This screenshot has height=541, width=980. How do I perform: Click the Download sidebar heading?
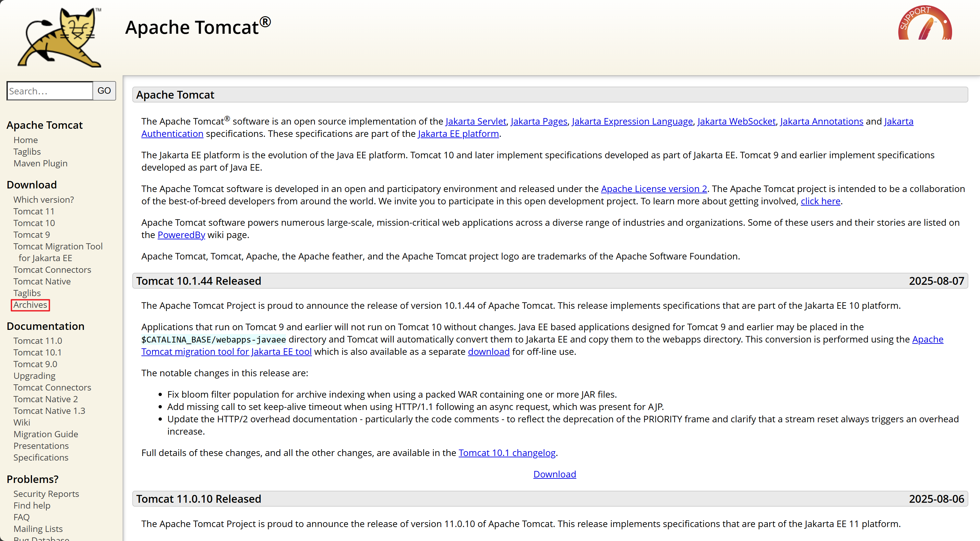pos(31,185)
